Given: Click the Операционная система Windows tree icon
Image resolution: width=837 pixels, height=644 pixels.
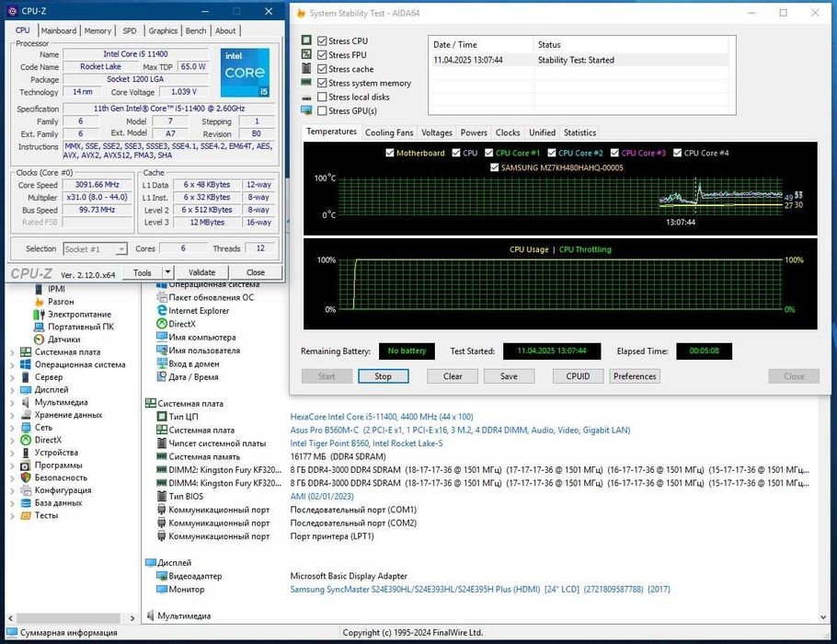Looking at the screenshot, I should (26, 364).
